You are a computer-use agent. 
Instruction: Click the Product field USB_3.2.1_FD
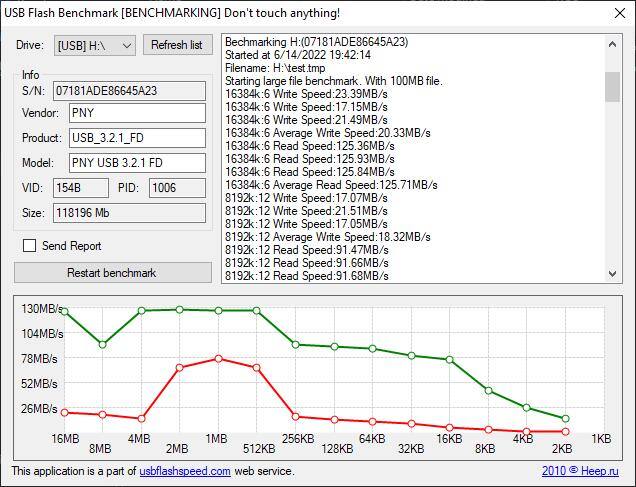(x=137, y=138)
